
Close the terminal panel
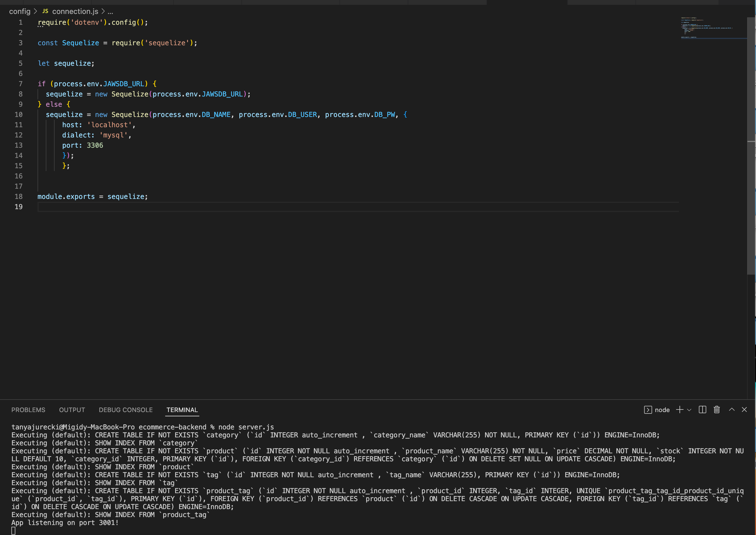[x=744, y=410]
